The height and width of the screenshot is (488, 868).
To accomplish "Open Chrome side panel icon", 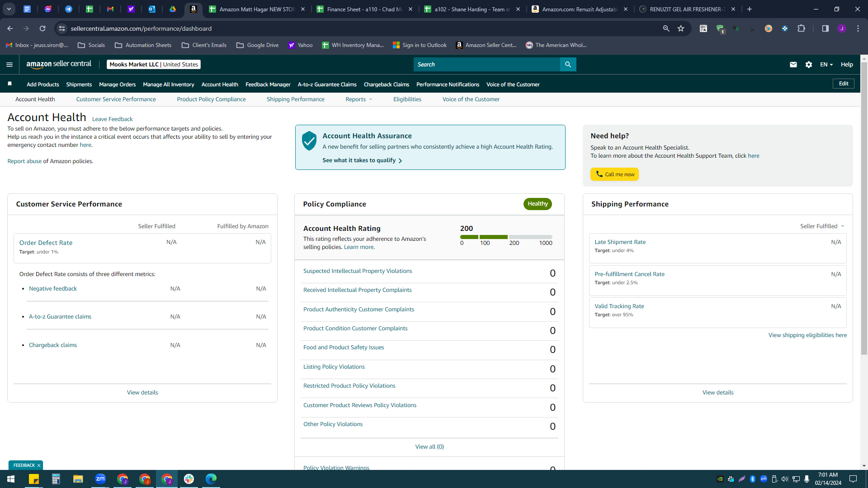I will (x=825, y=28).
